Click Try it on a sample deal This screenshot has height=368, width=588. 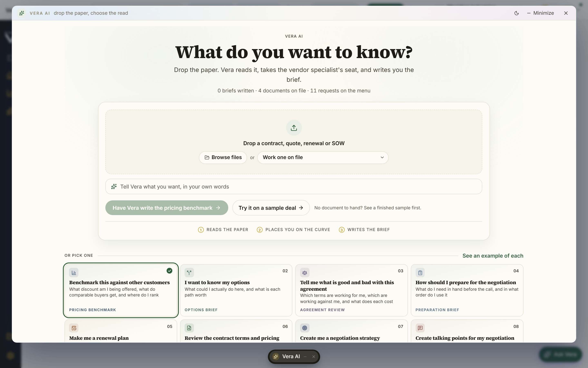[x=271, y=208]
